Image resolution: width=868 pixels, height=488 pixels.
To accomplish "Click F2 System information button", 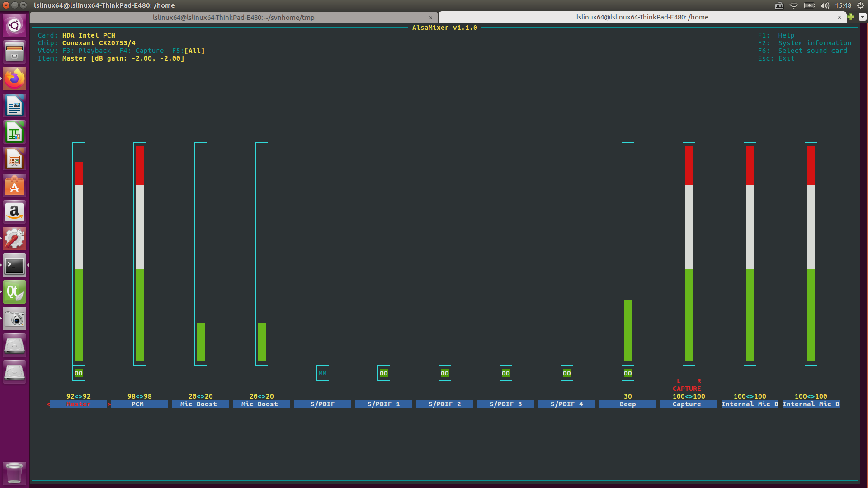I will [804, 42].
